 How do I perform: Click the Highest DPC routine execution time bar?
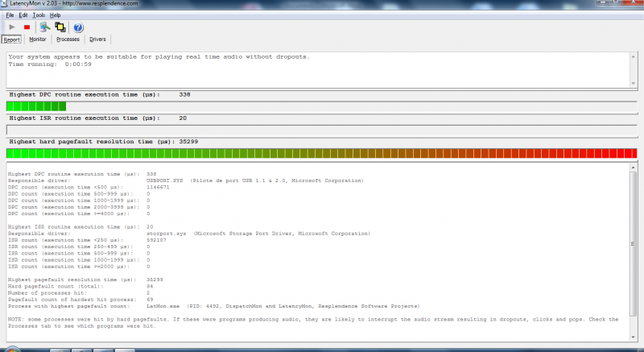click(x=322, y=106)
